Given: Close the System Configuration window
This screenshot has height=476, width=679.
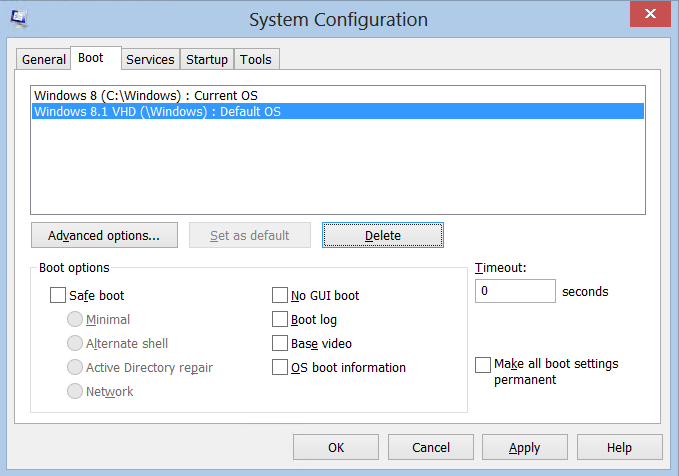Looking at the screenshot, I should [650, 14].
